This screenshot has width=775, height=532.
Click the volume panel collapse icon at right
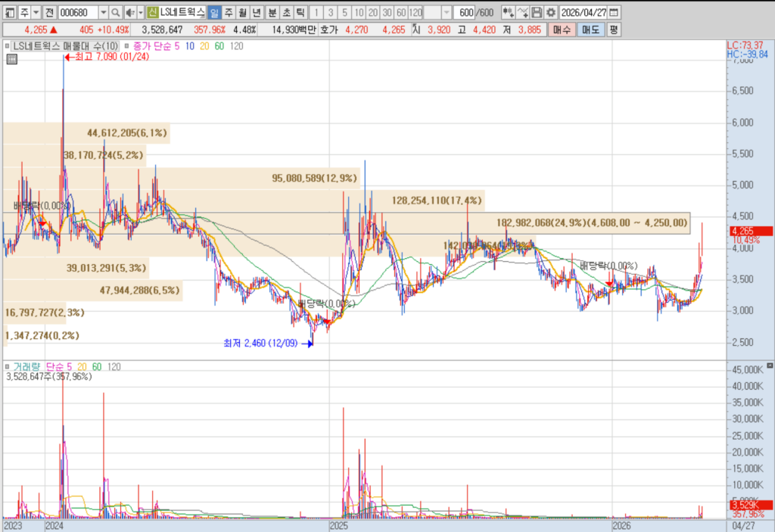(x=770, y=366)
